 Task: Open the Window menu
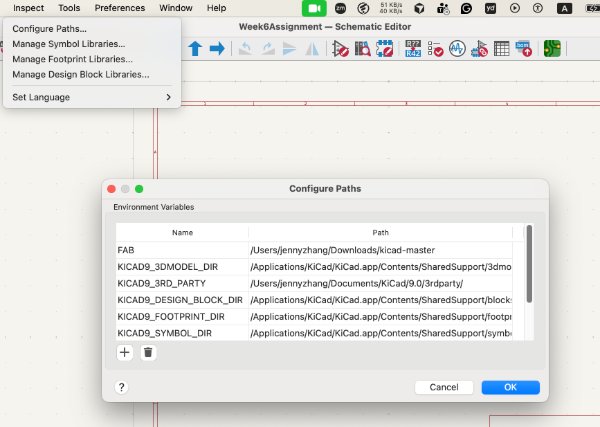click(x=176, y=8)
